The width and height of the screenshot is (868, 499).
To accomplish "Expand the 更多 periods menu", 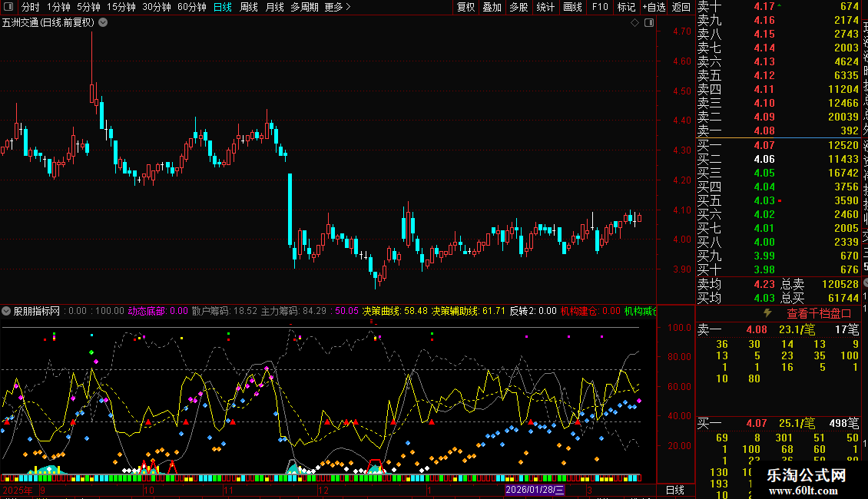I will 338,7.
